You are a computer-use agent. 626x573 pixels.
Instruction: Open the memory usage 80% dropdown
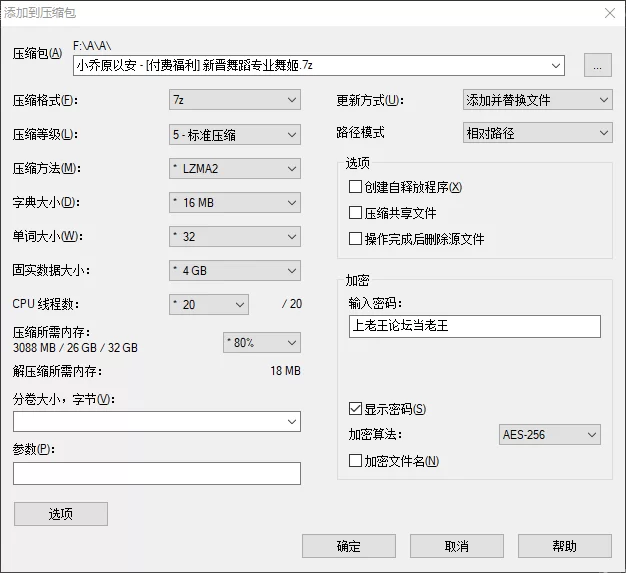coord(262,343)
